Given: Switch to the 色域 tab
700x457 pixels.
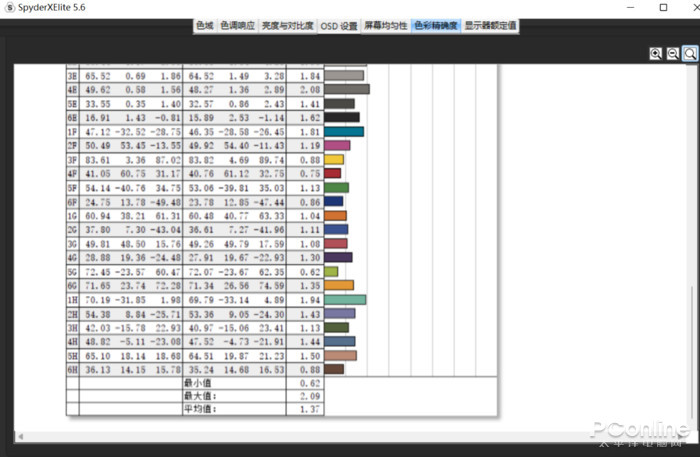Looking at the screenshot, I should click(x=204, y=25).
